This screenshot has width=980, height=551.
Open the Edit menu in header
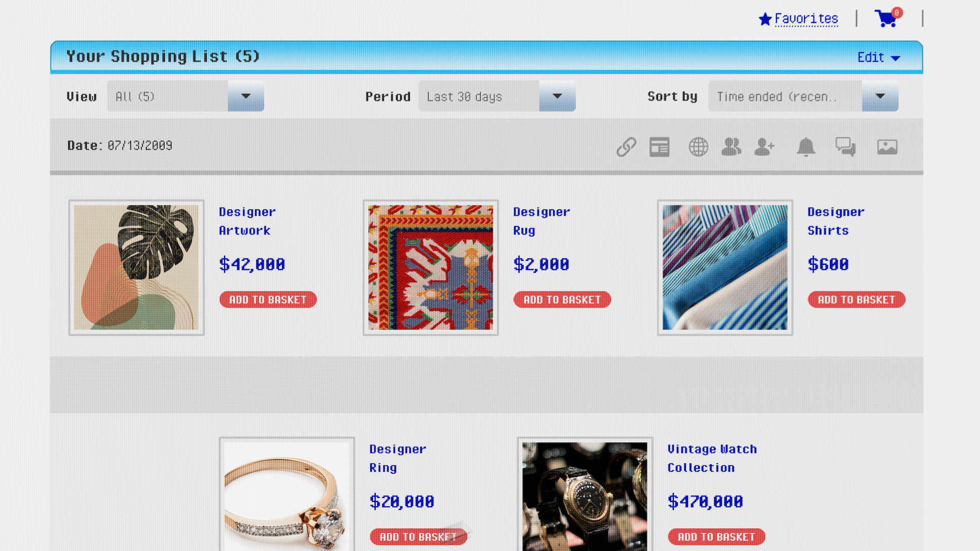878,57
